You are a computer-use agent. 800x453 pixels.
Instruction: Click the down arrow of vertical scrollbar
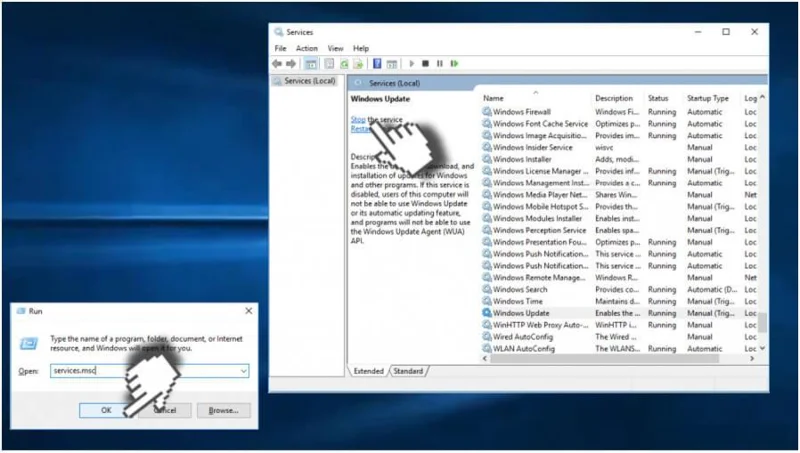pos(762,348)
